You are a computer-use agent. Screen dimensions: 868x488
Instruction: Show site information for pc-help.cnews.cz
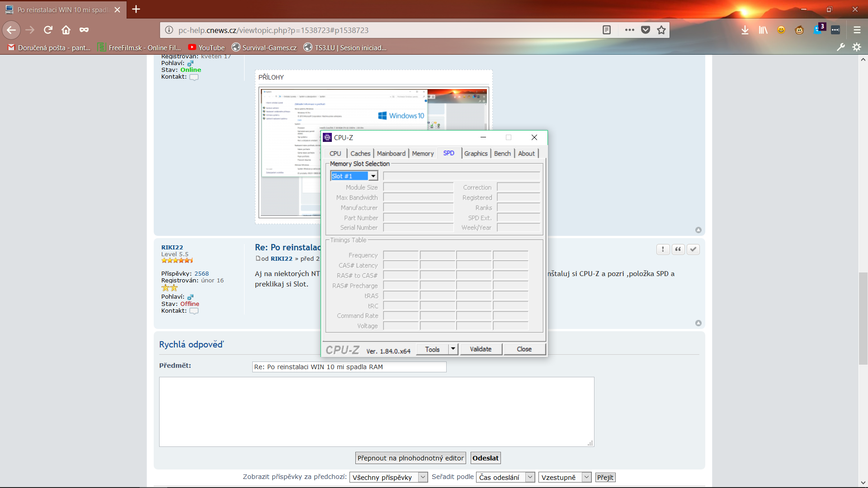tap(169, 30)
